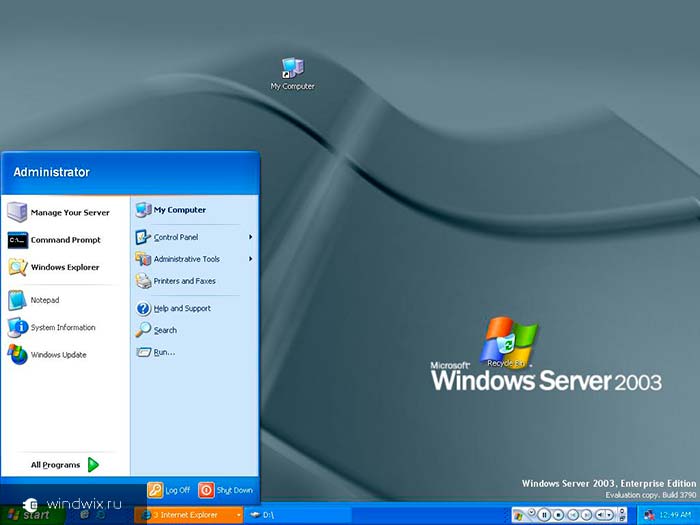Stop playback in media player toolbar

(558, 515)
